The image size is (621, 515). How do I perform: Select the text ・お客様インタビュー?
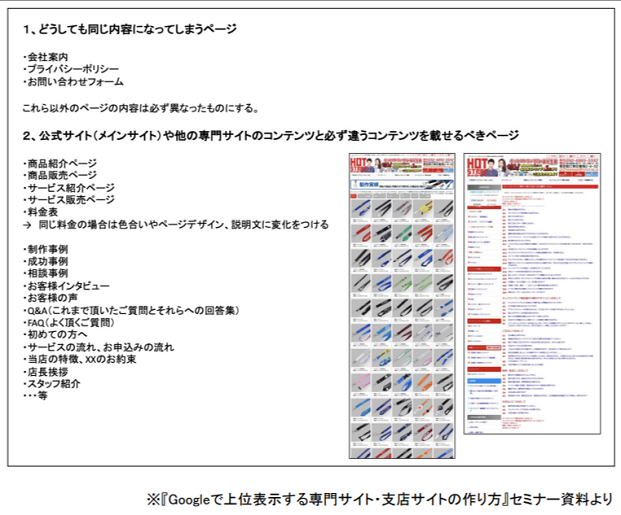coord(66,286)
